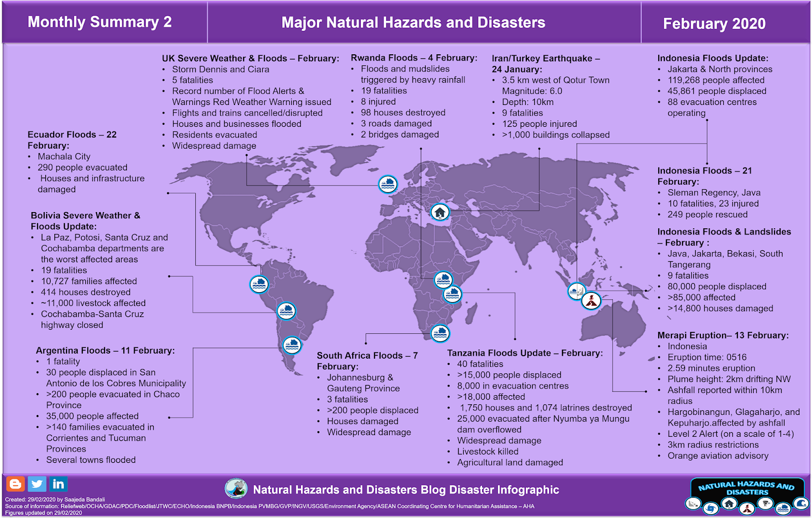
Task: Select the tsunami wave icon in the logo strip
Action: click(801, 503)
